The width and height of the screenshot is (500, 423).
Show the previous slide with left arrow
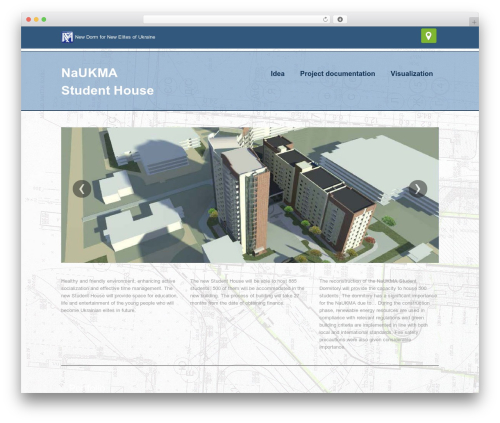pos(82,189)
